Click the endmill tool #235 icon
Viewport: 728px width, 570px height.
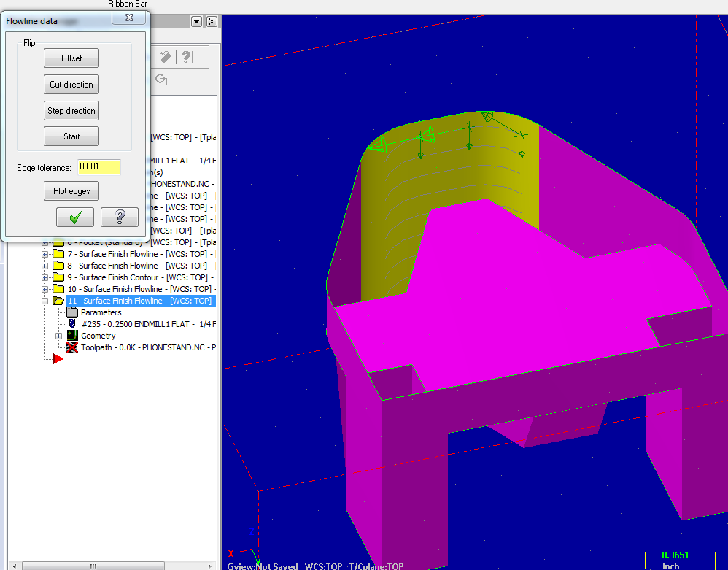click(x=71, y=323)
